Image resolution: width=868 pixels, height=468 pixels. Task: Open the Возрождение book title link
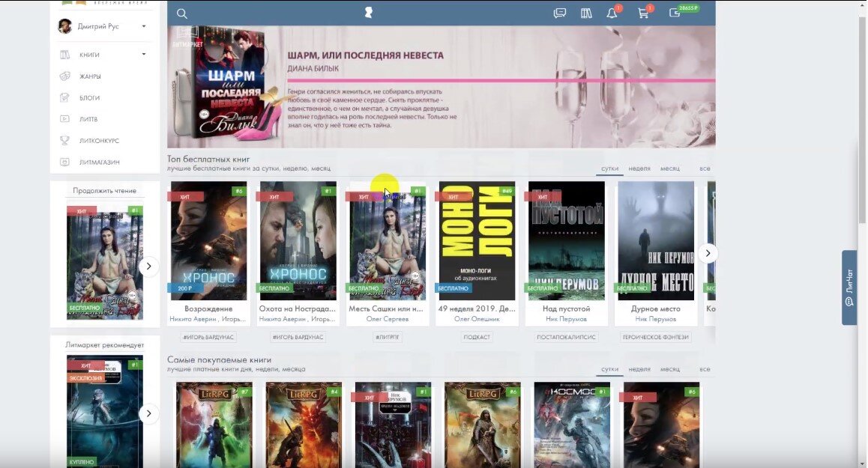point(208,309)
